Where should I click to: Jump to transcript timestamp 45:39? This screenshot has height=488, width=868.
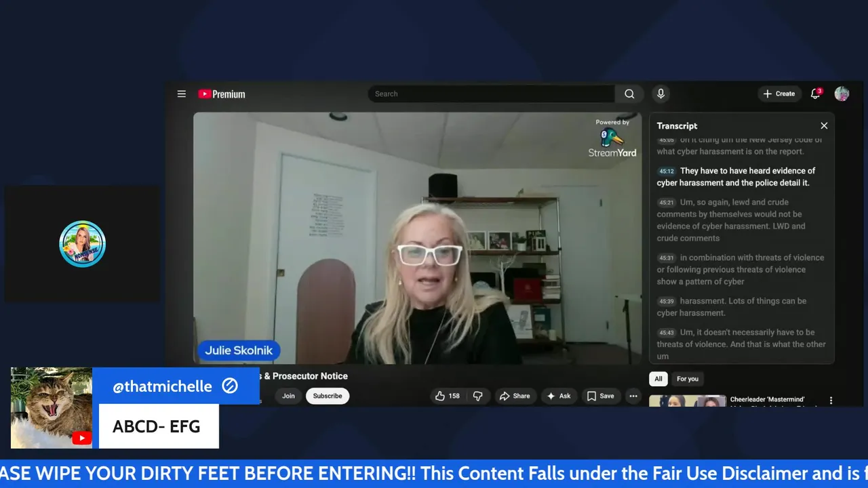pos(667,302)
